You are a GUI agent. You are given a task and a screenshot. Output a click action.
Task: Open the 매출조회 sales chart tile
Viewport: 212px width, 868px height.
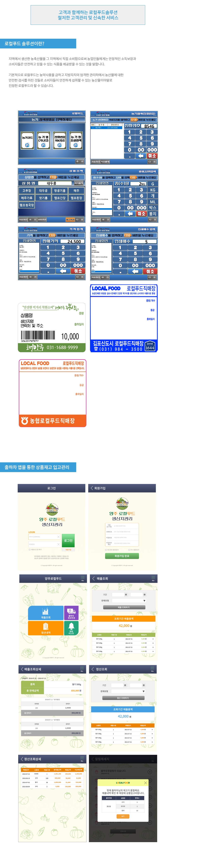pos(46,613)
